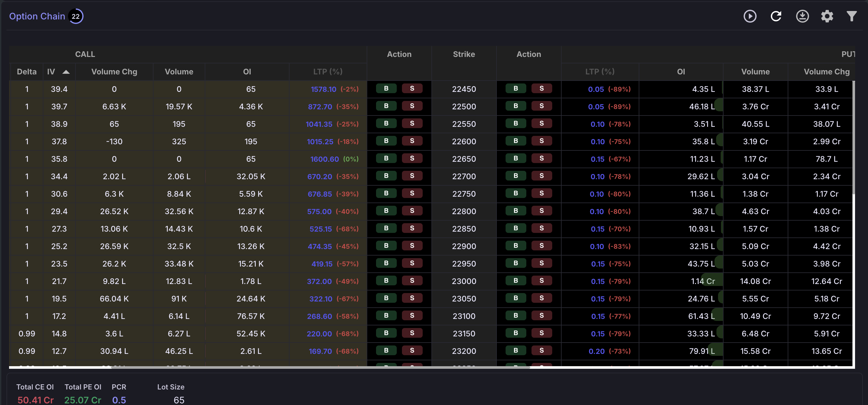Click the put LTP (%) header
Screen dimensions: 868x405
click(x=600, y=72)
